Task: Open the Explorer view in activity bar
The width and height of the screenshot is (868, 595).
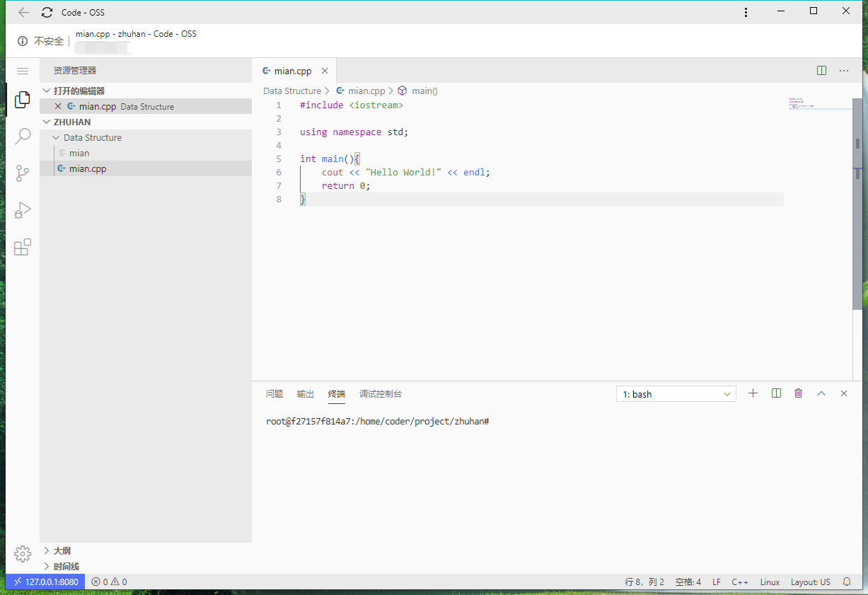Action: 23,100
